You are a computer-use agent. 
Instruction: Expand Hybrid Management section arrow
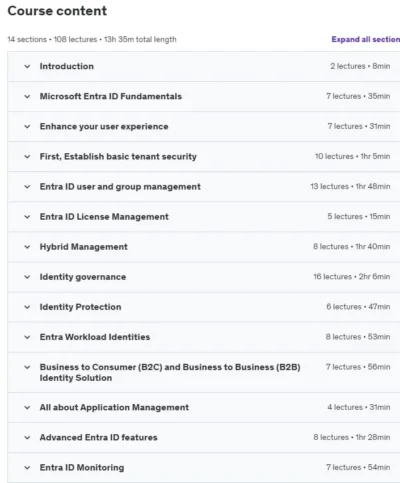(x=27, y=247)
